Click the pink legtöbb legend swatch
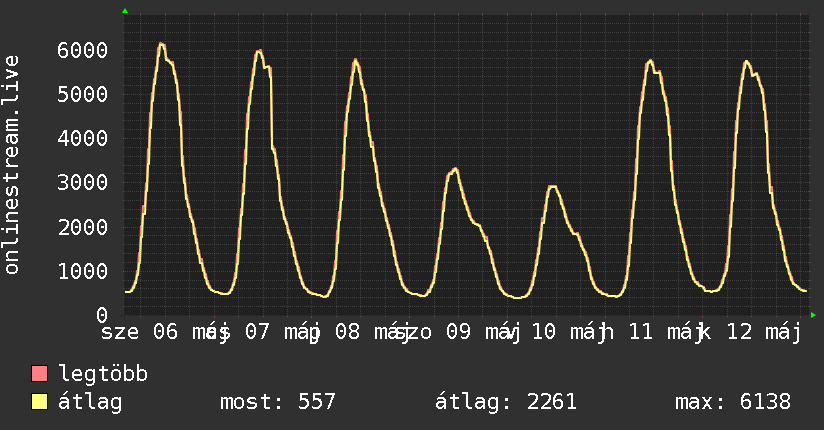The height and width of the screenshot is (430, 824). 39,374
